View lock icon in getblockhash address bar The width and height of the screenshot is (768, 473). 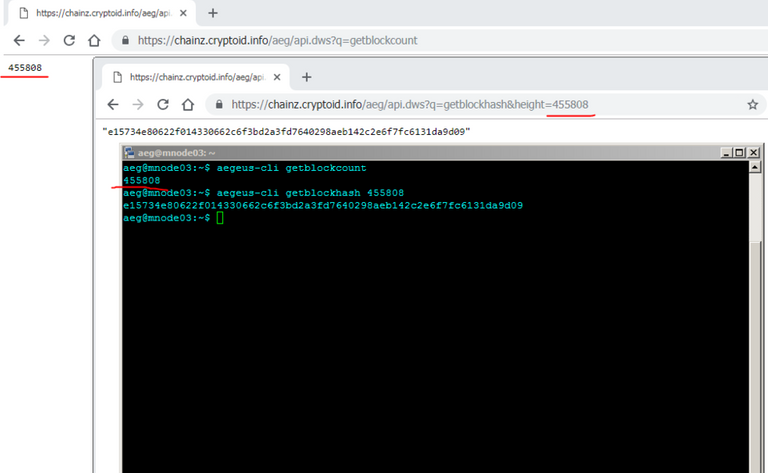click(219, 104)
